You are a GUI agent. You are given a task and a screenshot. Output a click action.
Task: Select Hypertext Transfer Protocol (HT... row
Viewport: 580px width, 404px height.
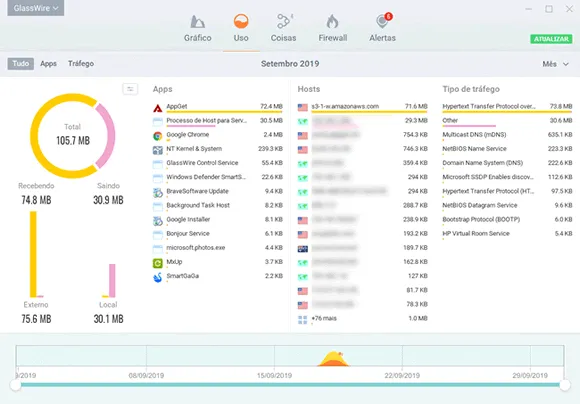coord(508,192)
